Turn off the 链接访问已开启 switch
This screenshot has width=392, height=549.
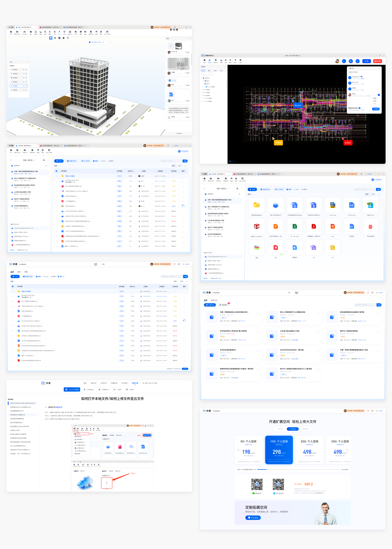pyautogui.click(x=360, y=108)
